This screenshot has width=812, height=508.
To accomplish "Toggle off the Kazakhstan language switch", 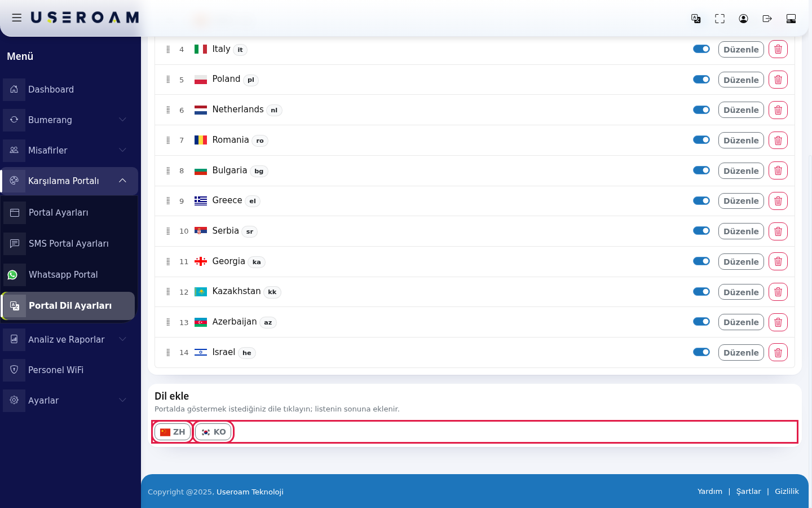I will 701,292.
